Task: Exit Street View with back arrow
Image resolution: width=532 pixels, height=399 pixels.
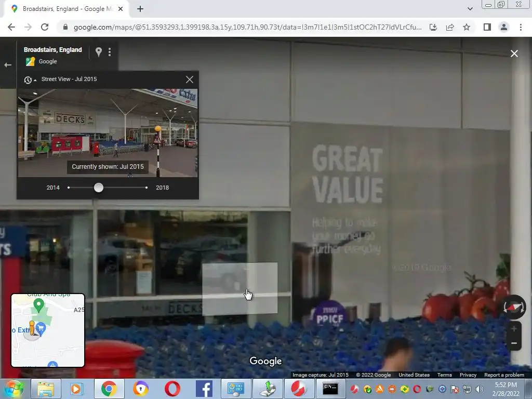Action: click(x=8, y=65)
